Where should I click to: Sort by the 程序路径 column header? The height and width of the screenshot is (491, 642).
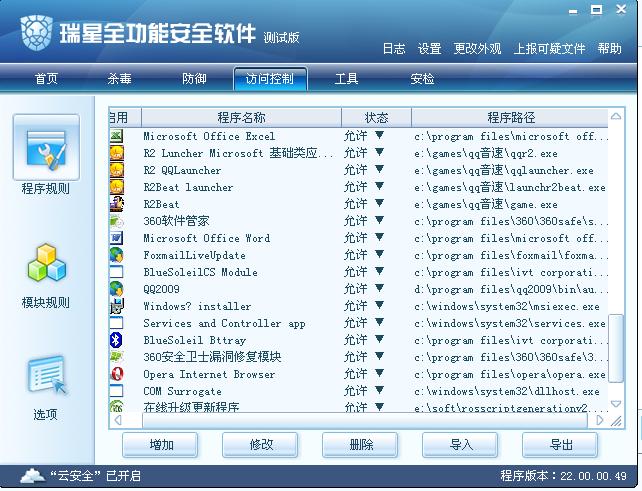pyautogui.click(x=510, y=118)
